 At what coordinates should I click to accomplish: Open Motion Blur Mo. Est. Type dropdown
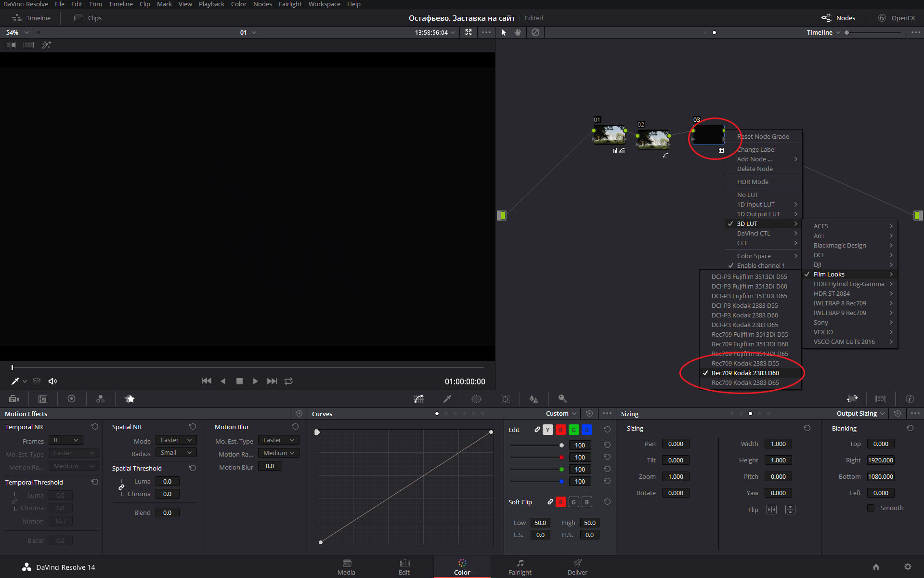(x=279, y=440)
